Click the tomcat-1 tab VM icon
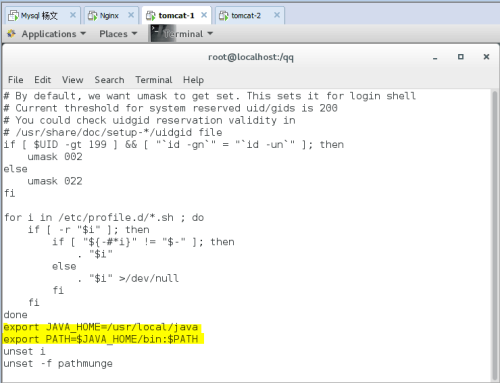The image size is (500, 383). 151,15
